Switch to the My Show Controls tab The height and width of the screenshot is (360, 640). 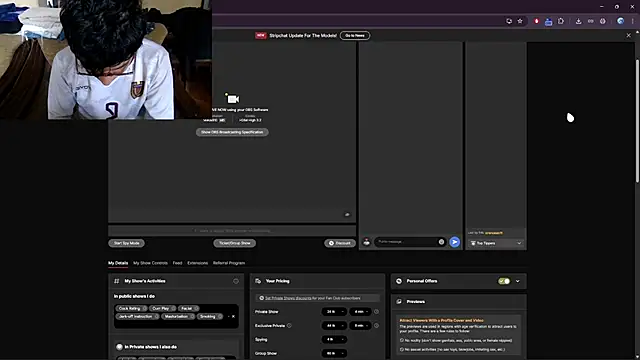coord(151,263)
